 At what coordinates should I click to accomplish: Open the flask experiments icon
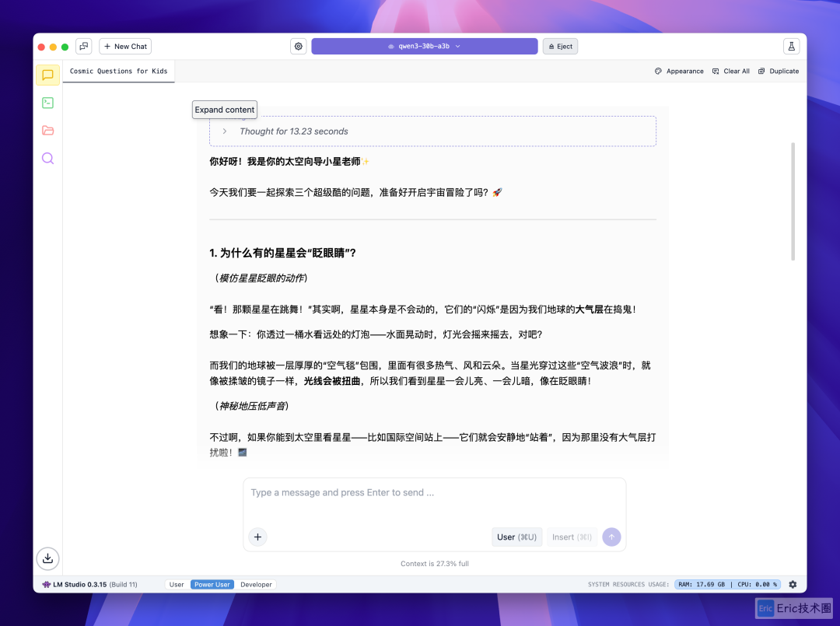(791, 47)
